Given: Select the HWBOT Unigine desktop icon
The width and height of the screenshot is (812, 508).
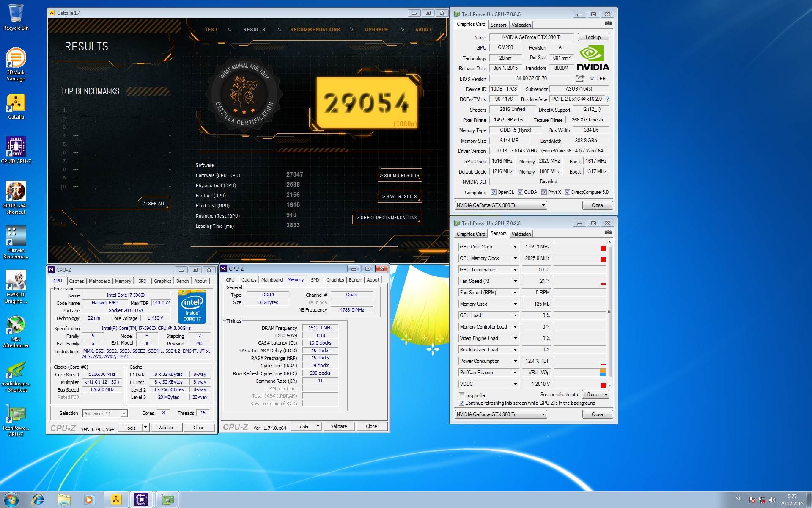Looking at the screenshot, I should [x=16, y=287].
